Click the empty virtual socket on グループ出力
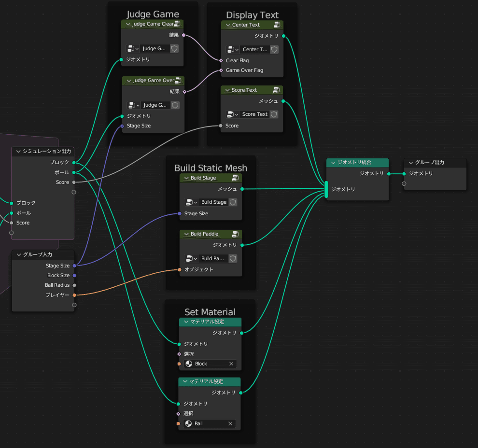The width and height of the screenshot is (478, 448). coord(404,184)
